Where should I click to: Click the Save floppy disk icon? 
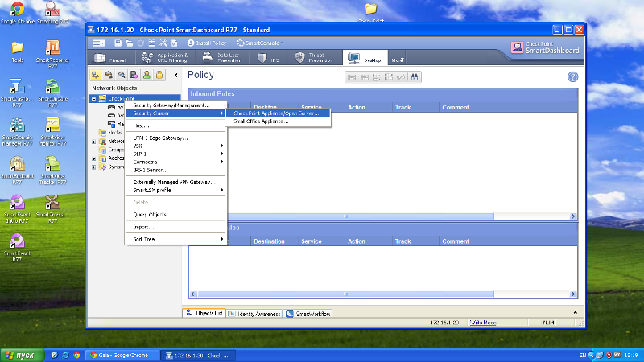coord(118,43)
